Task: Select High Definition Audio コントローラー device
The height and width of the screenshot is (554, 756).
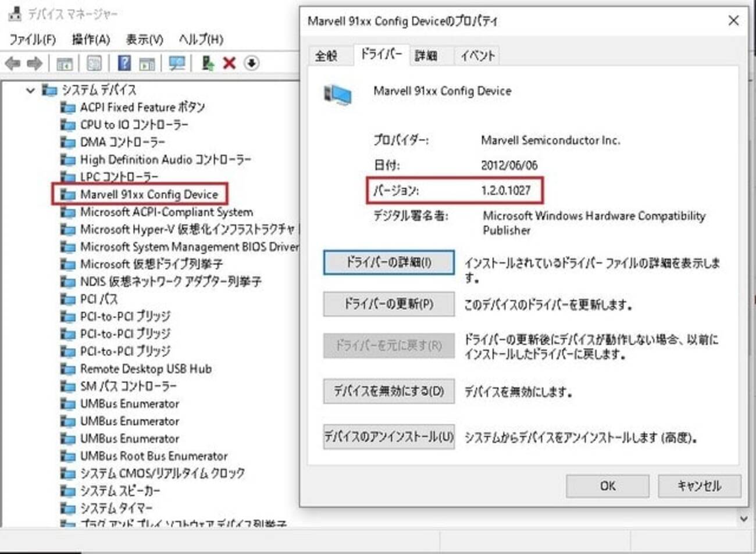Action: (x=156, y=160)
